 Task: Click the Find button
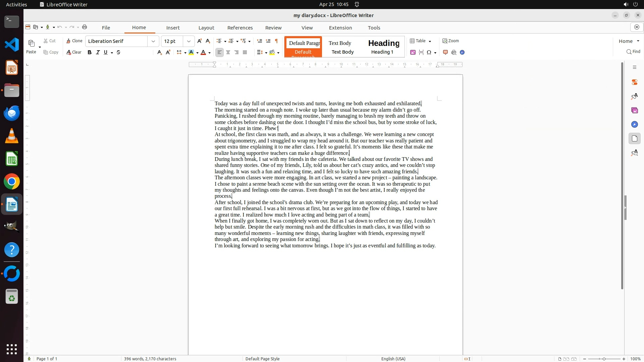(633, 52)
